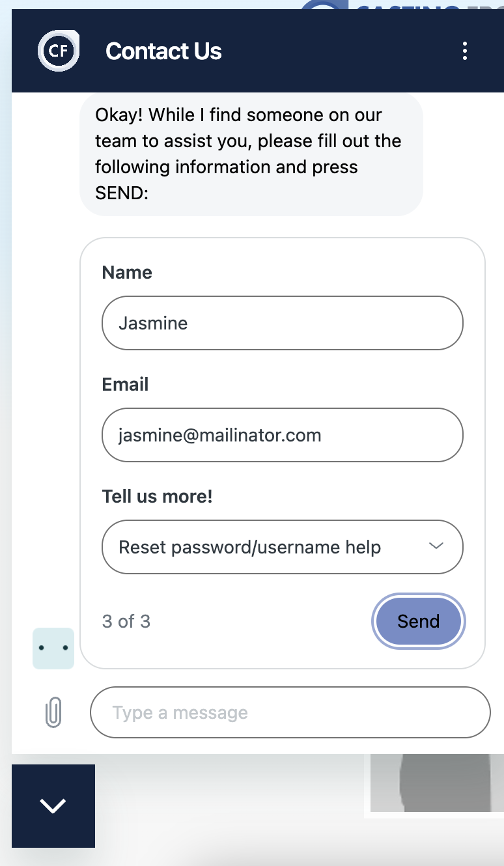Focus the Email field with jasmine@mailinator.com
504x866 pixels.
click(283, 435)
